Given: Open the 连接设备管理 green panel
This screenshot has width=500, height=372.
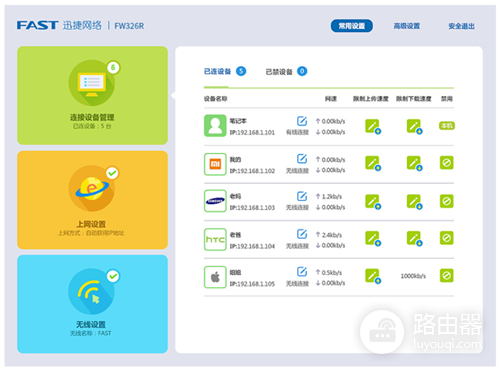Looking at the screenshot, I should [x=92, y=95].
